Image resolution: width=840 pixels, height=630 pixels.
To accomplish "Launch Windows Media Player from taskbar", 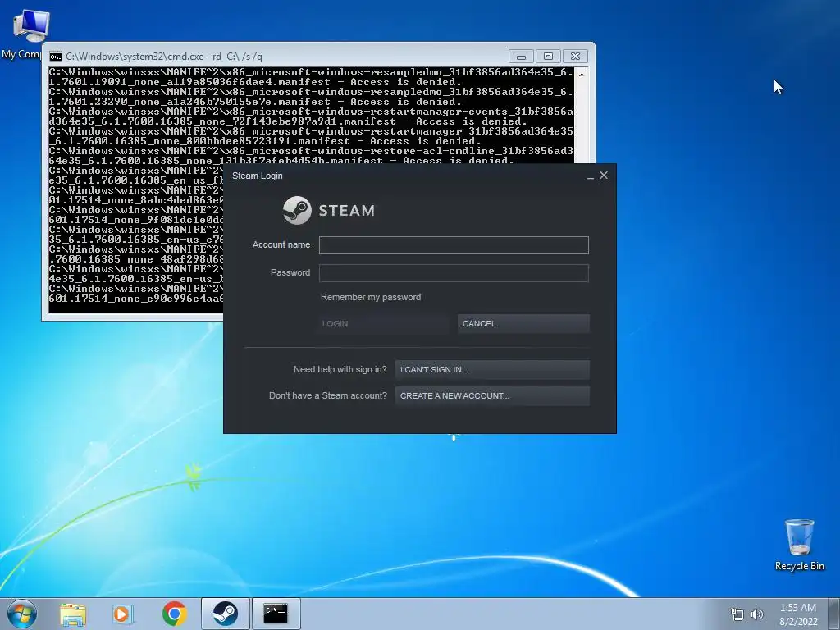I will (x=123, y=614).
